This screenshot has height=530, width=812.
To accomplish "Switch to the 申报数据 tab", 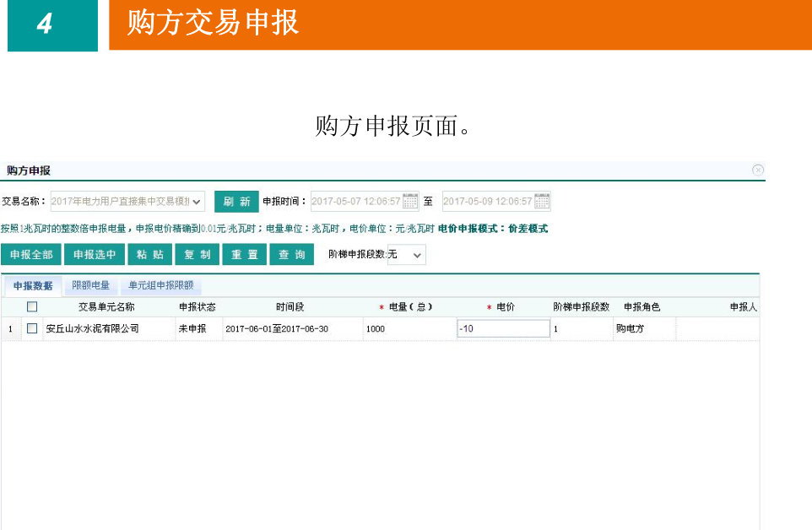I will 33,286.
